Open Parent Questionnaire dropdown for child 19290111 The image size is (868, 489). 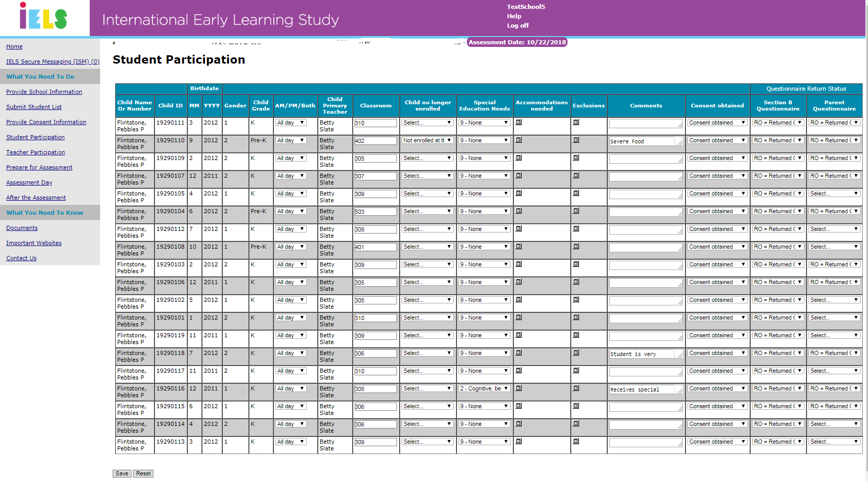pyautogui.click(x=834, y=123)
